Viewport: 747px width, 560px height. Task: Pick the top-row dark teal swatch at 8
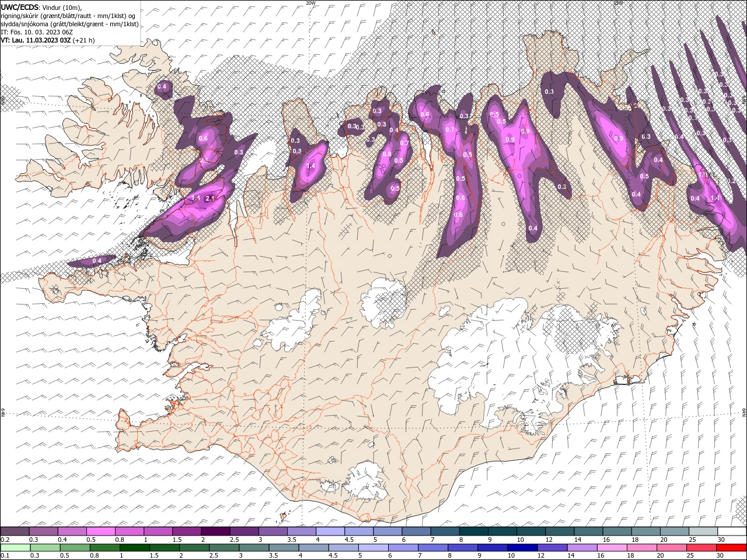473,531
